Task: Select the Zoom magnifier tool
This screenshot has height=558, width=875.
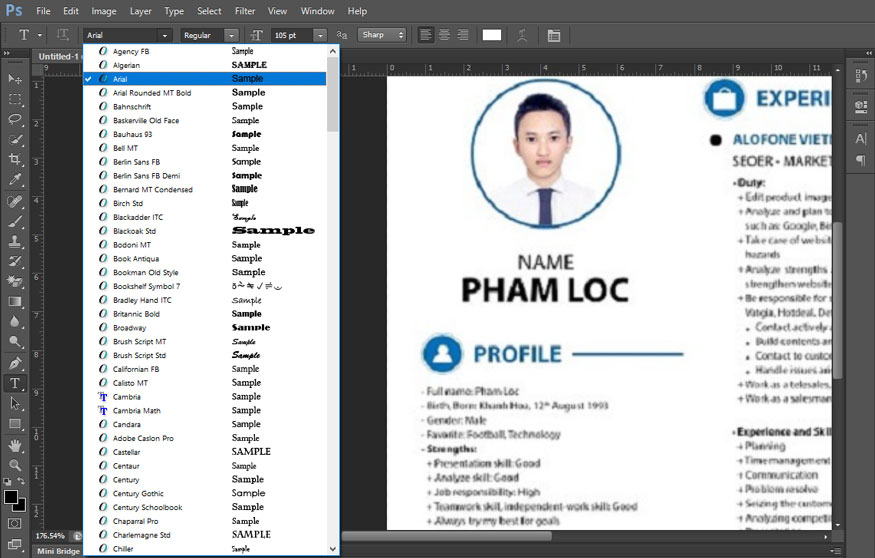Action: pos(15,465)
